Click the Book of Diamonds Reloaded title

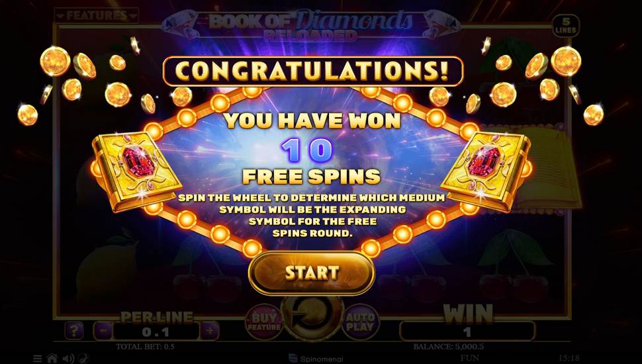click(x=311, y=24)
